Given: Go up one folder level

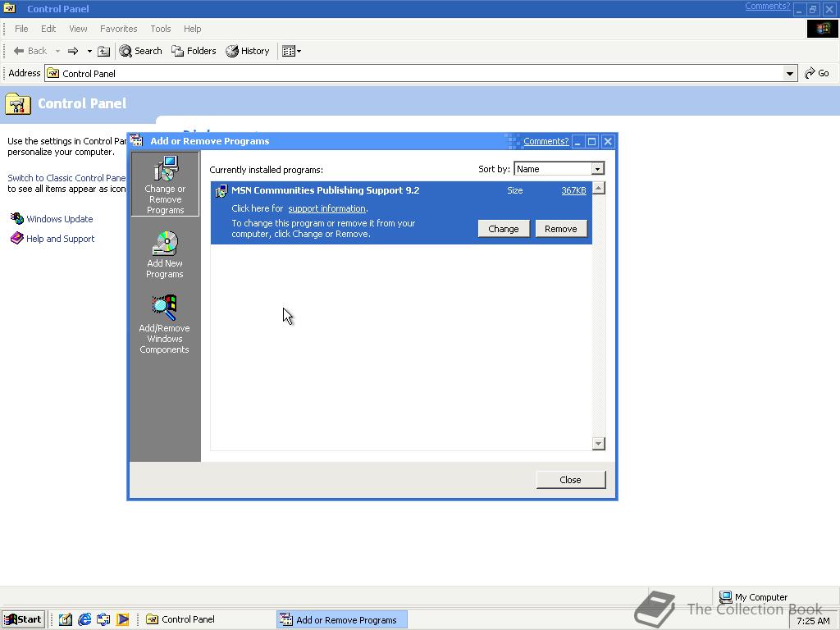Looking at the screenshot, I should (x=104, y=51).
